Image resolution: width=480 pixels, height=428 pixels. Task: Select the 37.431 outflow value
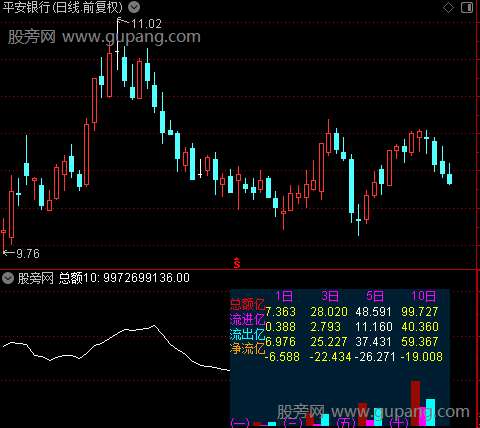pos(374,342)
